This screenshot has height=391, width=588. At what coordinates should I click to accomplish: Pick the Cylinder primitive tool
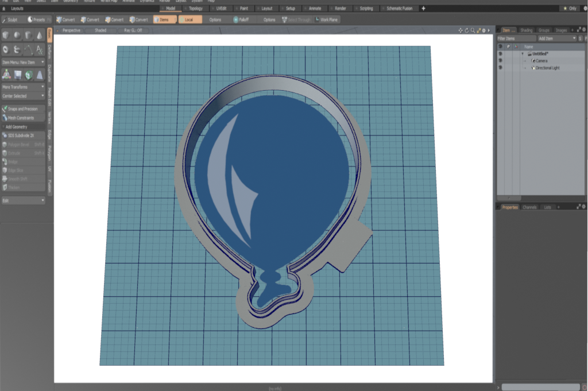[x=28, y=36]
